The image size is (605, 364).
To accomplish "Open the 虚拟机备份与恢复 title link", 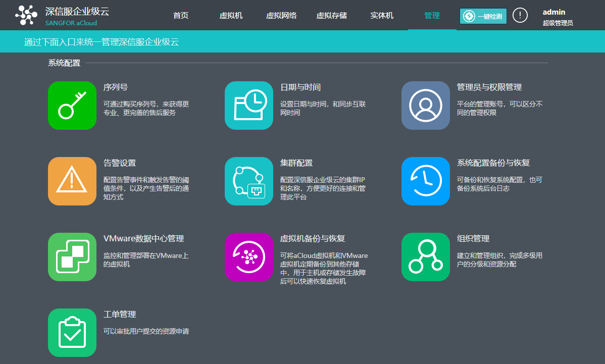I will pos(313,238).
